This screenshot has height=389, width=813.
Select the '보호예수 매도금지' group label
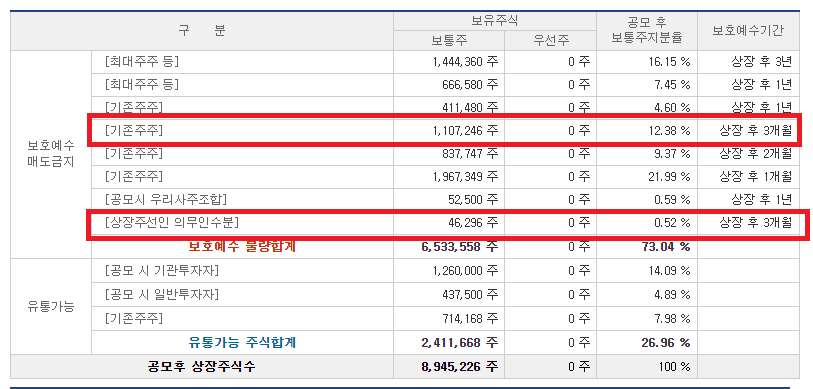[x=51, y=154]
